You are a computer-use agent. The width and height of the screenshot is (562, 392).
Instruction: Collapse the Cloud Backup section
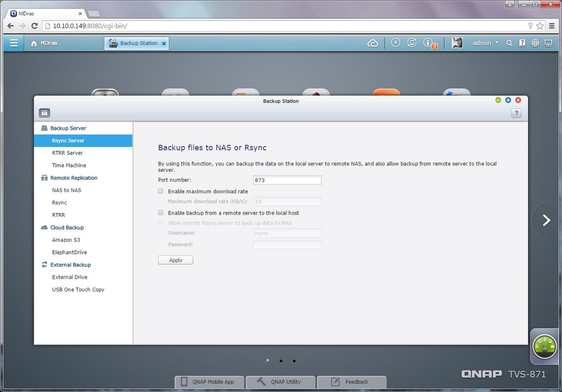[x=67, y=227]
